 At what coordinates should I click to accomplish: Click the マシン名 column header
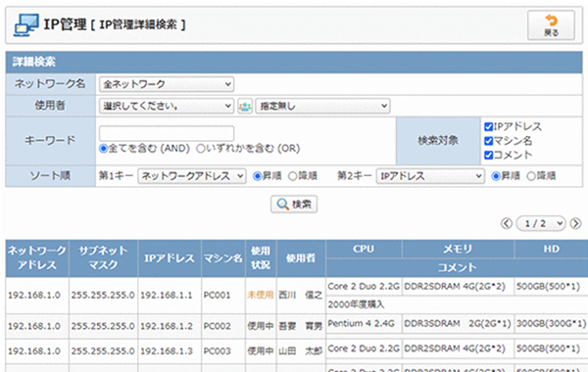coord(223,258)
